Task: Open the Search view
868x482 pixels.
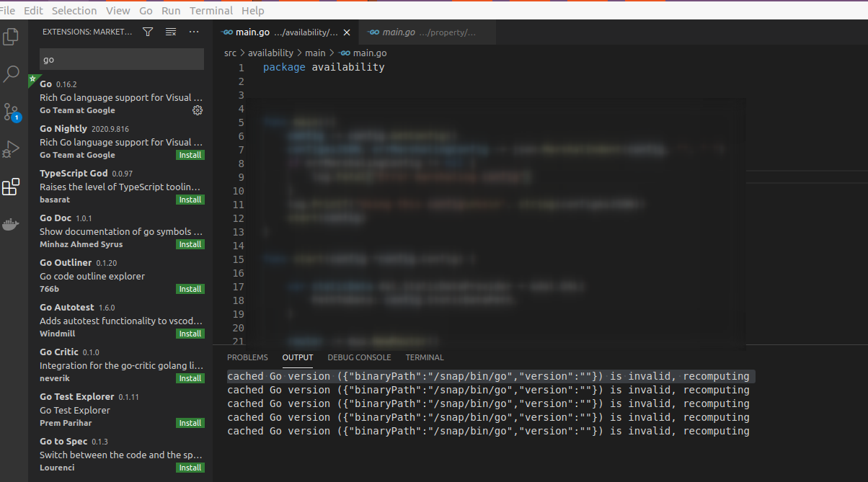Action: point(11,73)
